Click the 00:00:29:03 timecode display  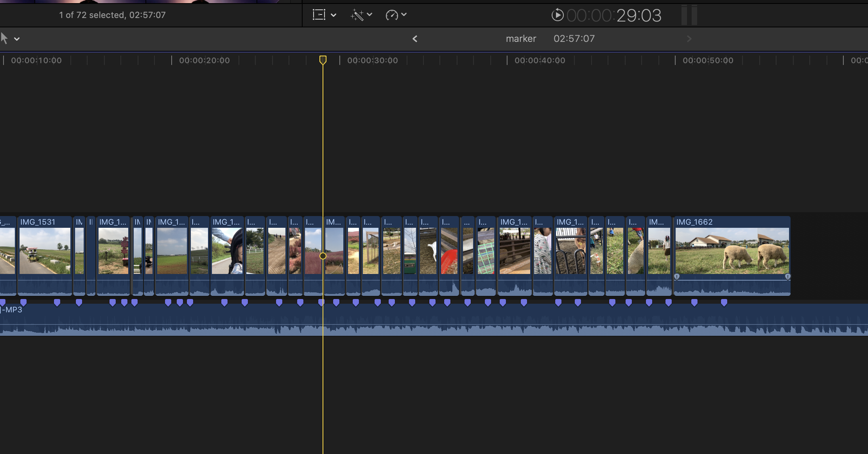point(614,16)
